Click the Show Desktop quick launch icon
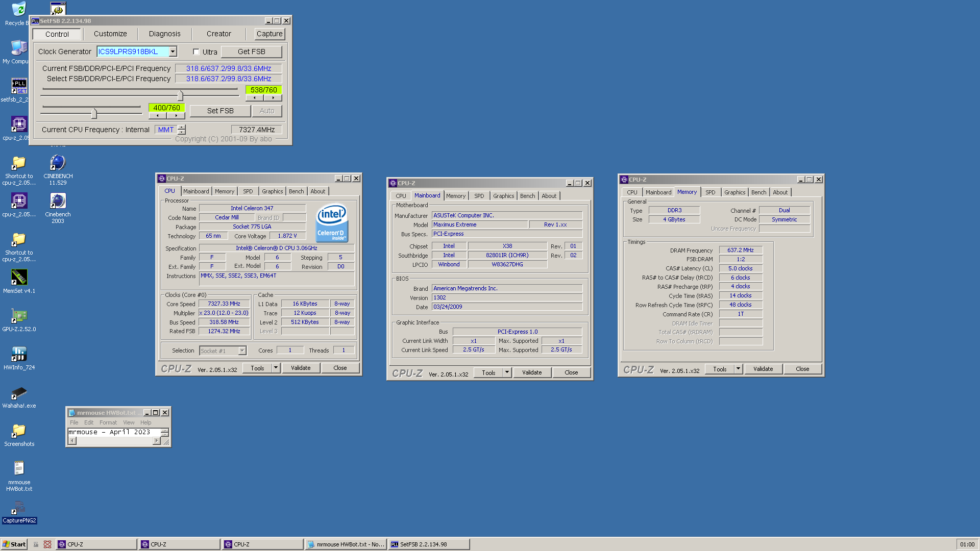Screen dimensions: 980x551 pyautogui.click(x=36, y=544)
